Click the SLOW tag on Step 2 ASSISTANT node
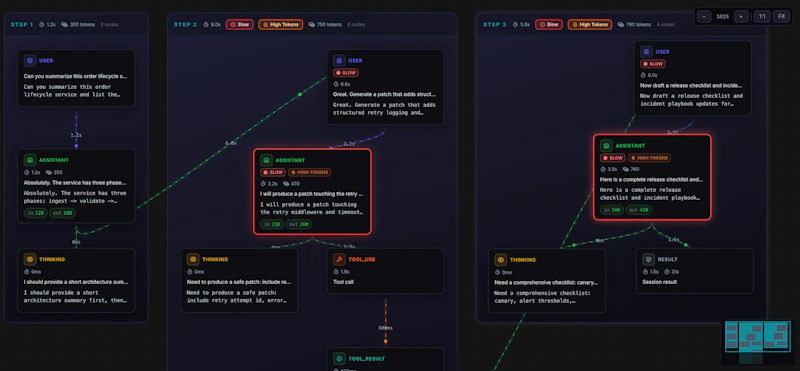This screenshot has width=800, height=371. [x=272, y=172]
